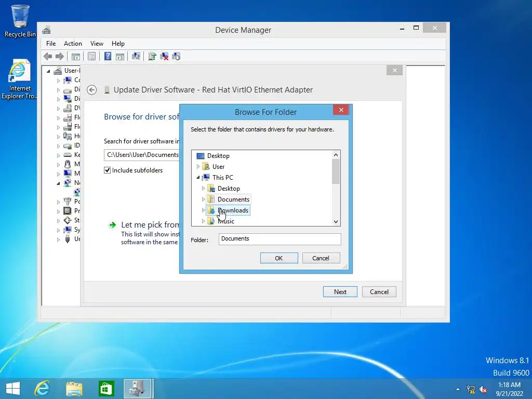The image size is (532, 399).
Task: Select Downloads in the folder tree
Action: coord(229,210)
